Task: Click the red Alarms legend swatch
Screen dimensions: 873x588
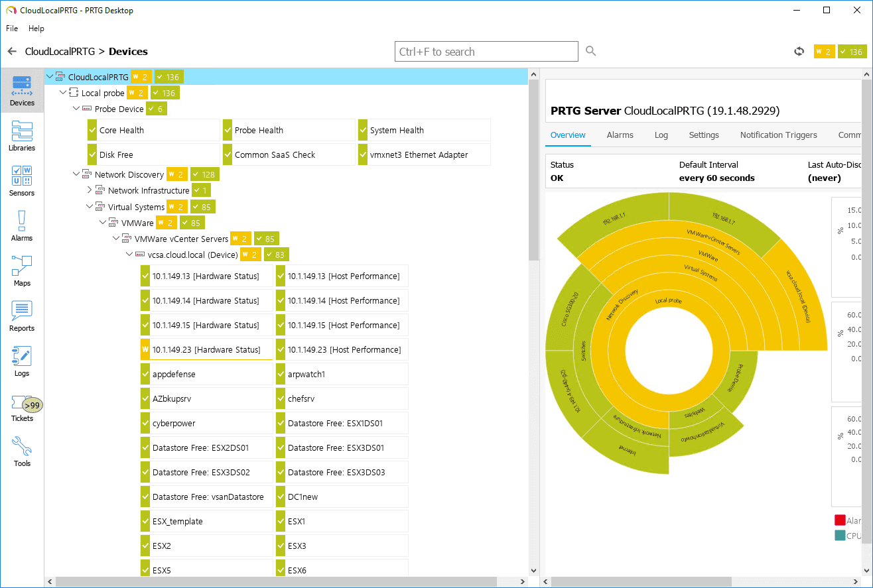Action: pyautogui.click(x=839, y=520)
